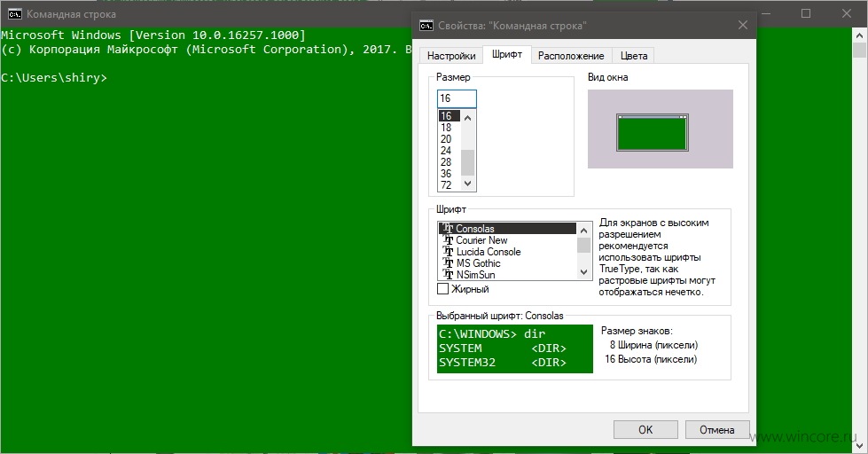Screen dimensions: 868x454
Task: Click the TrueType icon next to Courier New
Action: (448, 239)
